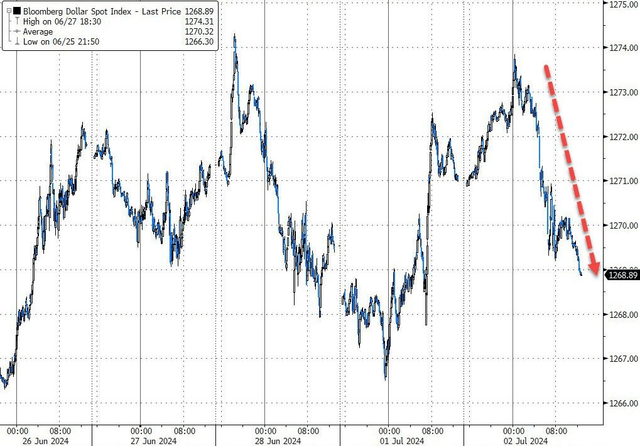Image resolution: width=640 pixels, height=446 pixels.
Task: Click the 1266.00 y-axis price label
Action: (x=618, y=403)
